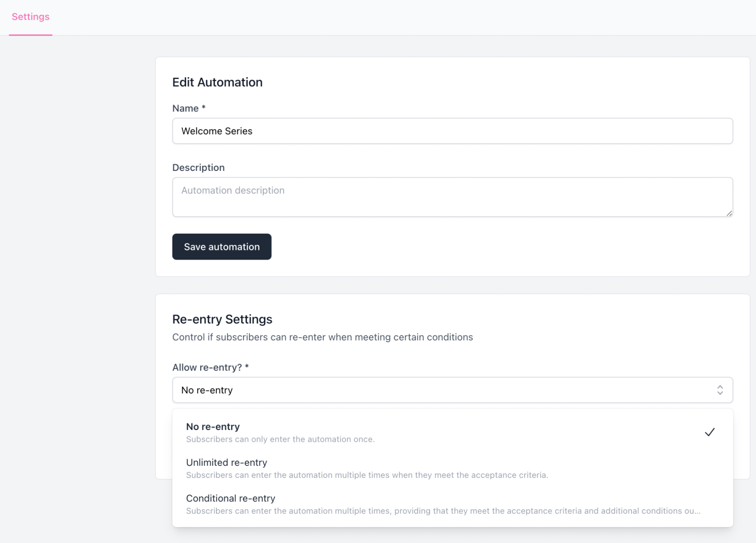This screenshot has width=756, height=543.
Task: Click the Re-entry Settings heading
Action: [222, 319]
